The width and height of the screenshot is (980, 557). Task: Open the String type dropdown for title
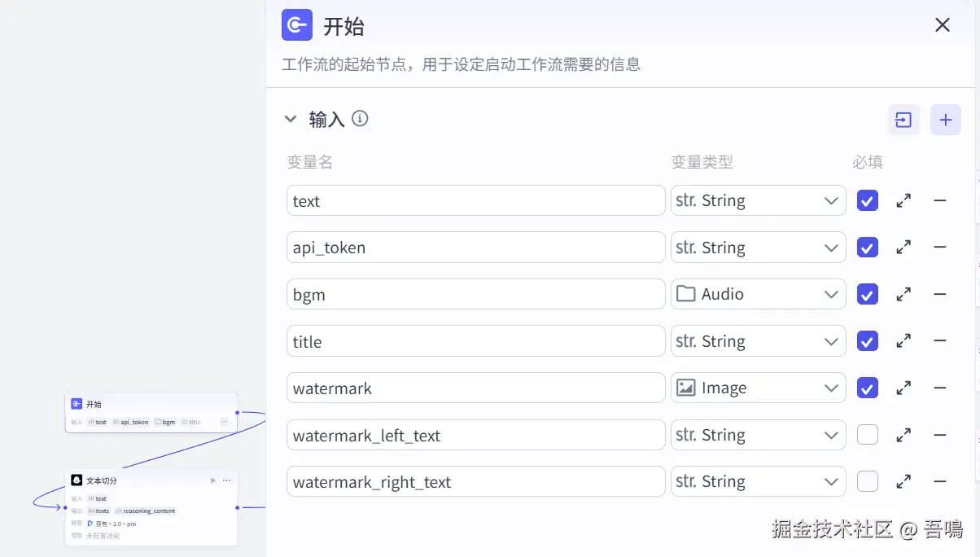point(757,341)
